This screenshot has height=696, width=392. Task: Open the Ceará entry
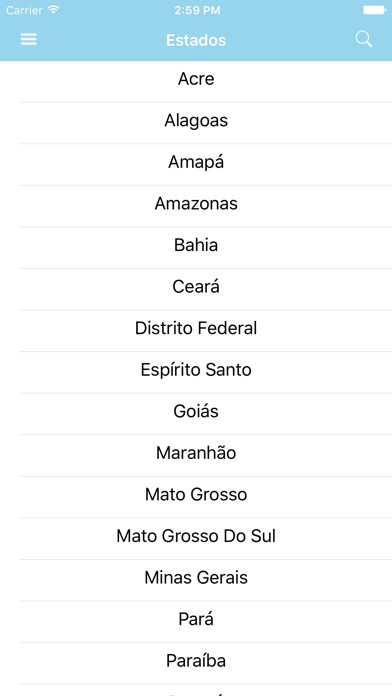[x=196, y=289]
